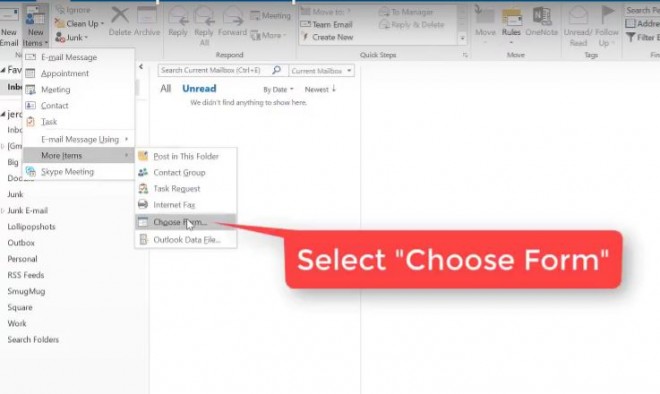The height and width of the screenshot is (394, 660).
Task: Open the More respond dropdown
Action: (x=269, y=35)
